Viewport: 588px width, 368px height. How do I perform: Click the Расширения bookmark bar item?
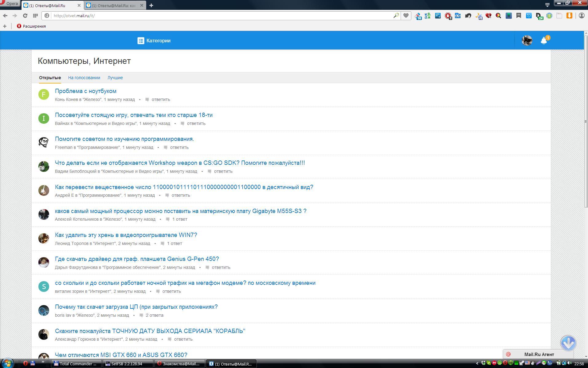tap(31, 26)
